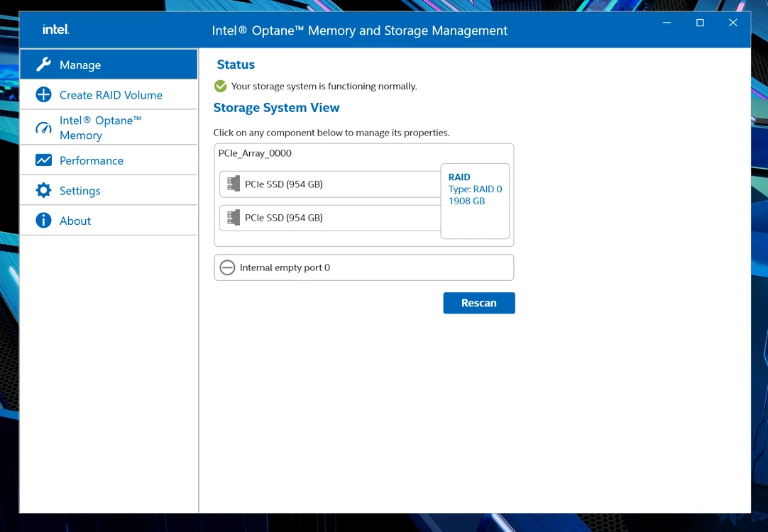
Task: Click 'Click on any component below' instruction text
Action: (x=331, y=133)
